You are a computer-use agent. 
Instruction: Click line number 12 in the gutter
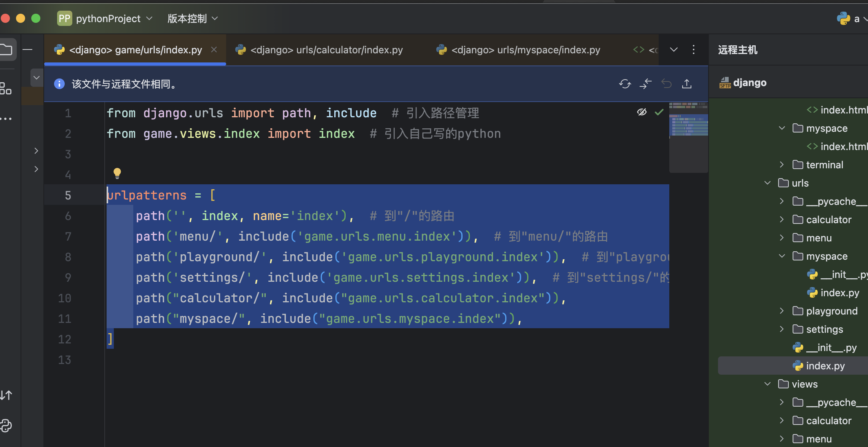tap(64, 339)
